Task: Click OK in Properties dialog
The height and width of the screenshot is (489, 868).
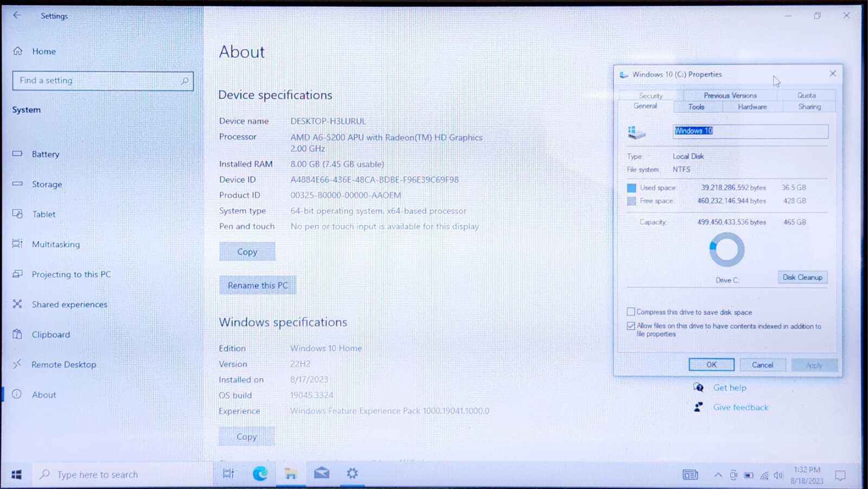Action: 711,365
